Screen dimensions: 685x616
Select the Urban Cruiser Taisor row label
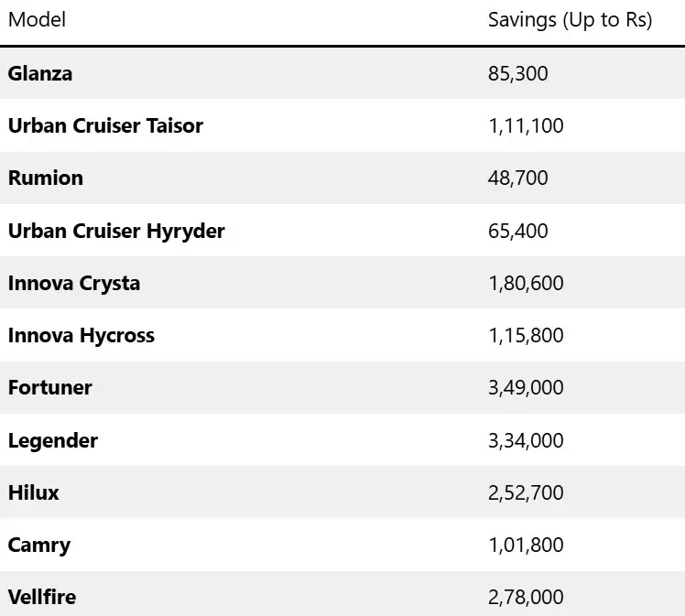(105, 125)
